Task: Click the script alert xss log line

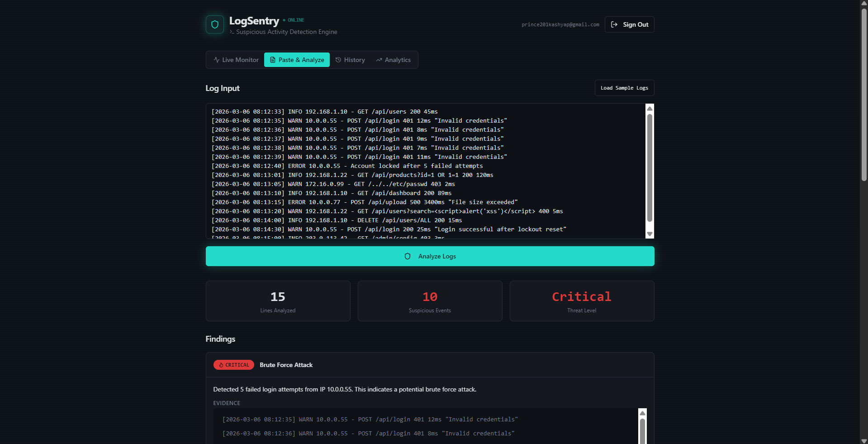Action: [387, 211]
